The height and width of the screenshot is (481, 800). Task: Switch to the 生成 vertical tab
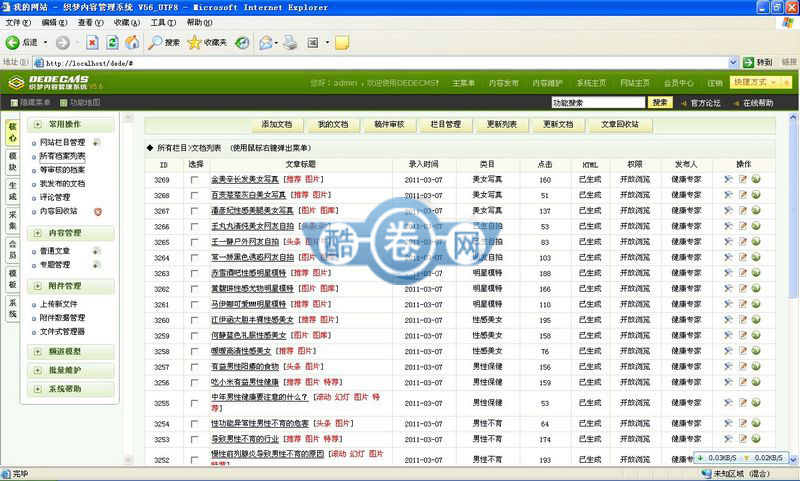[12, 191]
